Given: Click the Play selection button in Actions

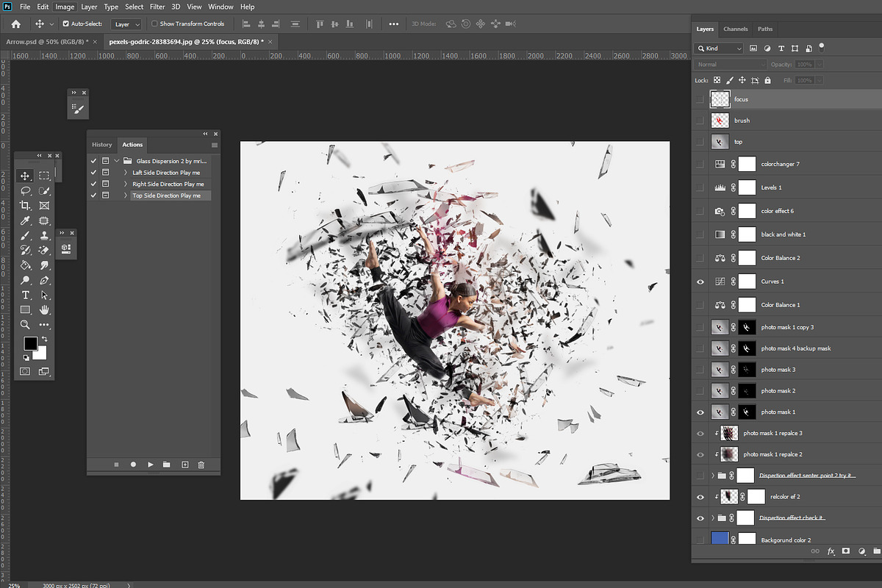Looking at the screenshot, I should coord(150,465).
